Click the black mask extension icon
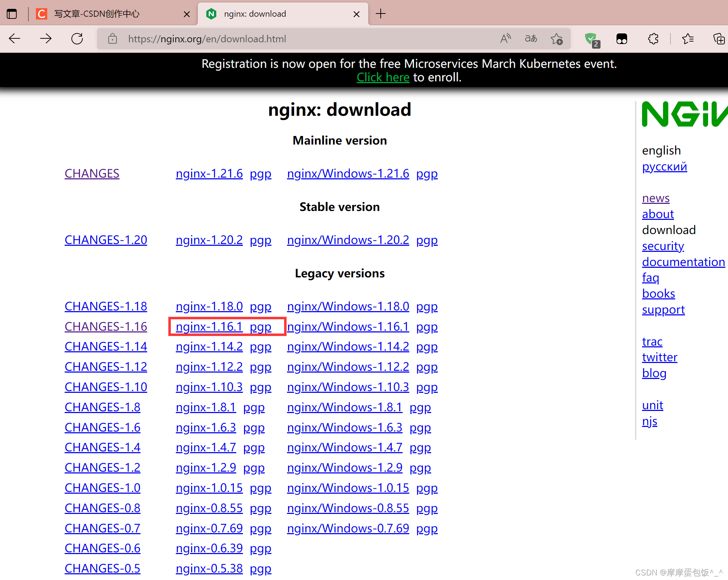728x580 pixels. tap(622, 39)
